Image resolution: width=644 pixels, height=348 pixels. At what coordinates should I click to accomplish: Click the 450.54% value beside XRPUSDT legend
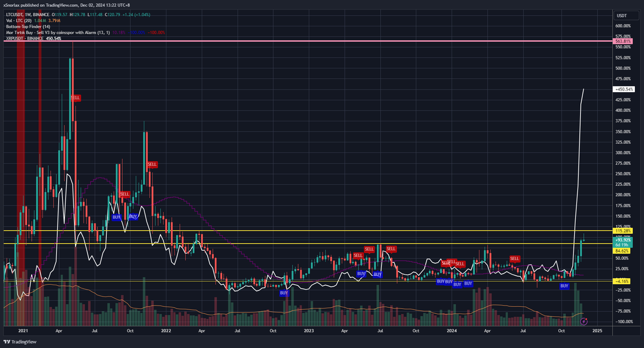tap(54, 39)
